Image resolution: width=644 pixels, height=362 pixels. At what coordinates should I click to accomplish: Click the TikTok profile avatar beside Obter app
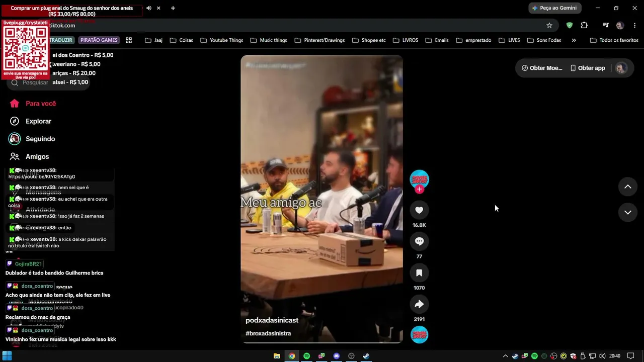(x=621, y=68)
